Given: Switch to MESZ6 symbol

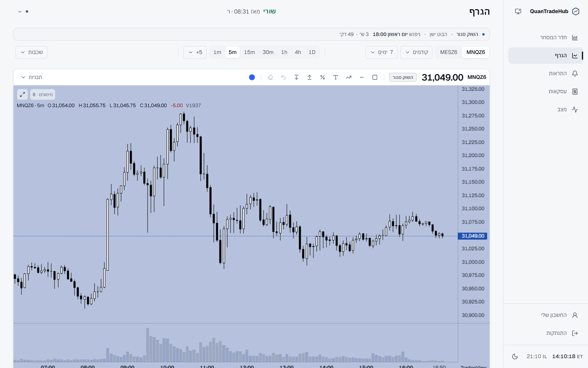Looking at the screenshot, I should point(449,52).
